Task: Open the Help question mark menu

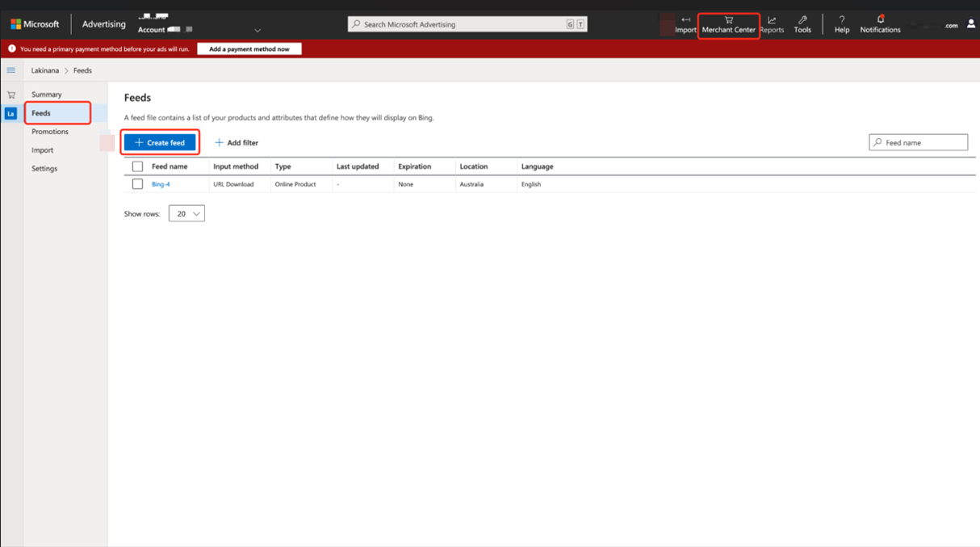Action: 842,25
